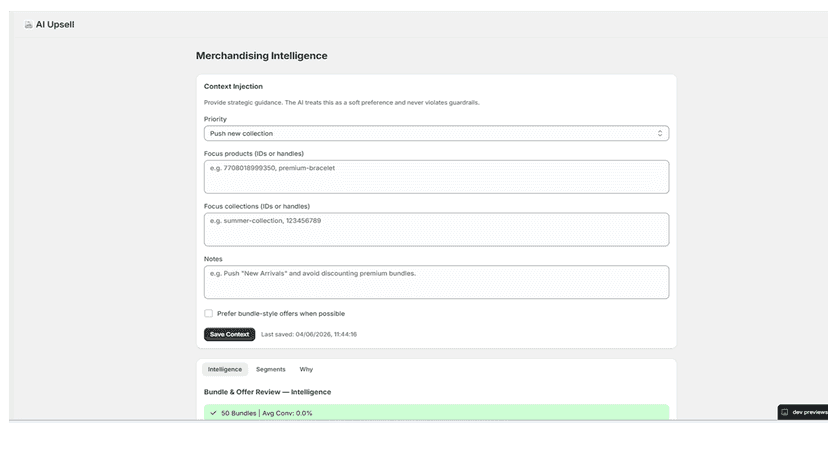Click the checkmark icon in bundles banner

click(213, 413)
